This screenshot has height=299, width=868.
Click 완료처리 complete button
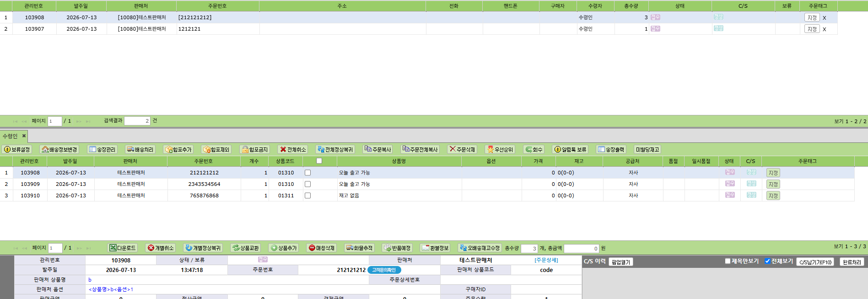852,262
